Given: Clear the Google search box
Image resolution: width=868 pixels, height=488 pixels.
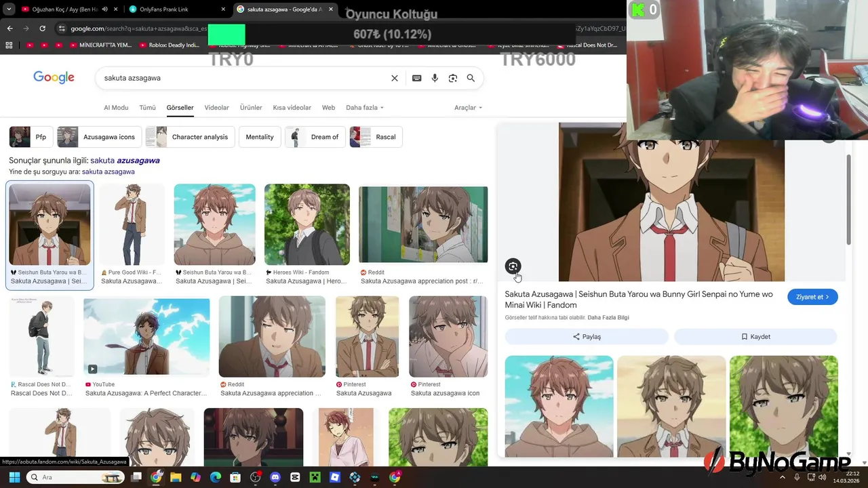Looking at the screenshot, I should coord(395,78).
